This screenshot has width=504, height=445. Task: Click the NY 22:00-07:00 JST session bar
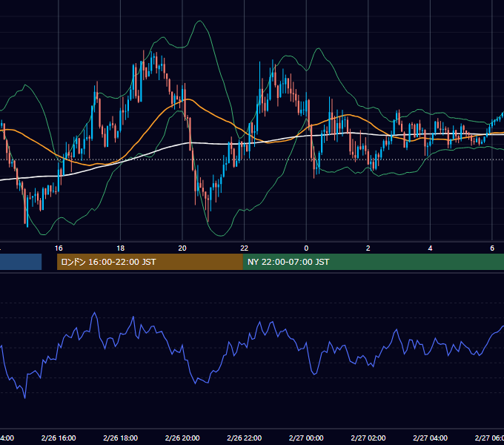click(373, 262)
